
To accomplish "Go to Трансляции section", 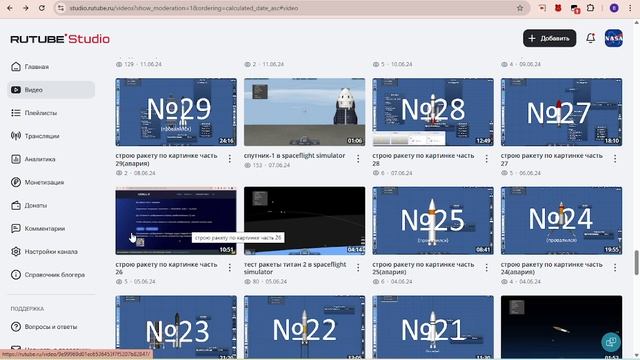I will (51, 136).
